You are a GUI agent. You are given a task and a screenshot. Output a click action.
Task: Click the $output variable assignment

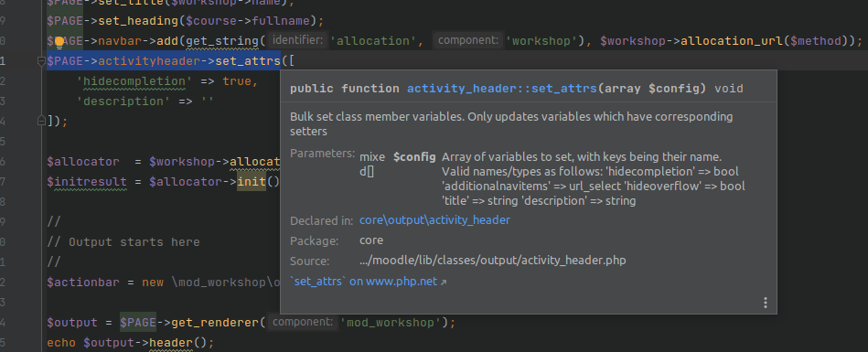click(x=72, y=322)
